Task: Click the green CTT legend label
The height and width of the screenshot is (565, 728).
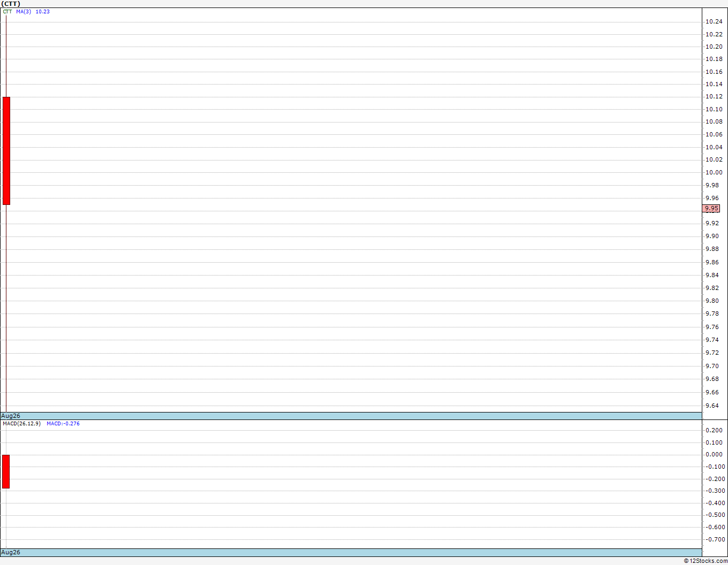Action: pyautogui.click(x=7, y=11)
